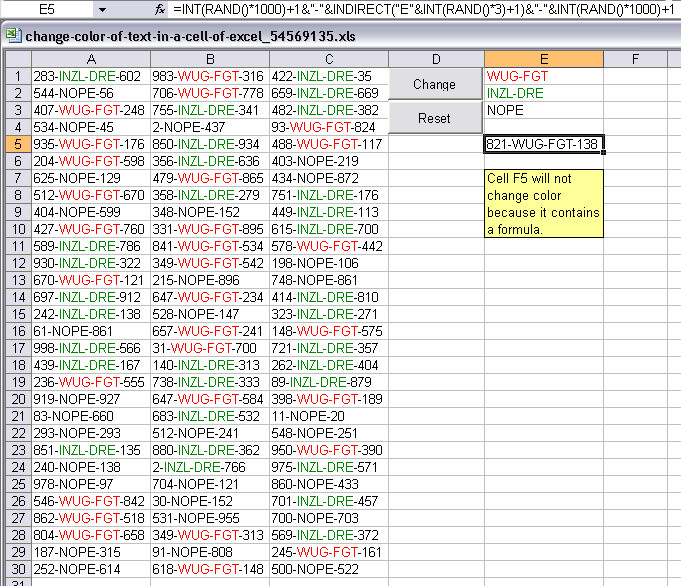
Task: Click cell 31-WUG-FGT-700
Action: tap(210, 348)
